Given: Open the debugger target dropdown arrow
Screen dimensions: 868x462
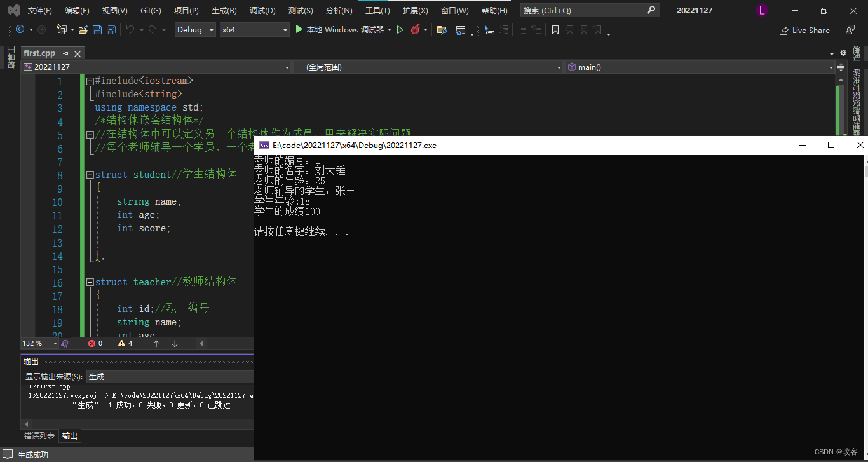Looking at the screenshot, I should tap(390, 29).
